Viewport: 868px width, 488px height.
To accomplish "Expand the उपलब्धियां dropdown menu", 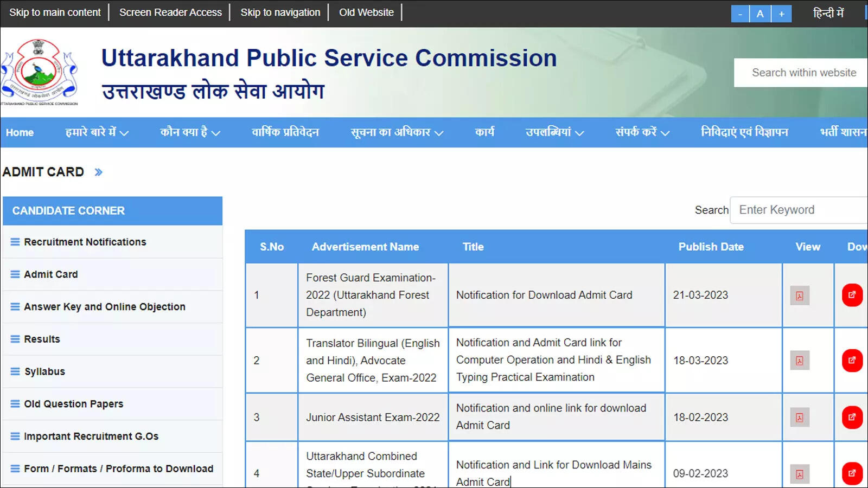I will coord(554,132).
